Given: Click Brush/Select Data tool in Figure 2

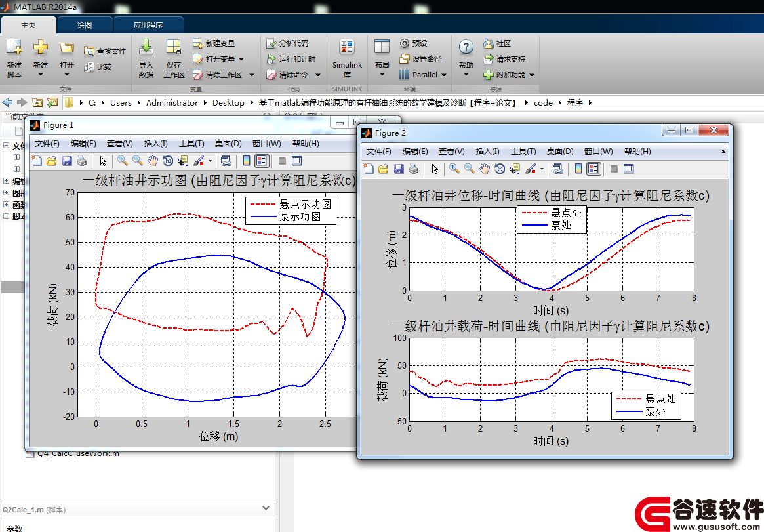Looking at the screenshot, I should [531, 169].
